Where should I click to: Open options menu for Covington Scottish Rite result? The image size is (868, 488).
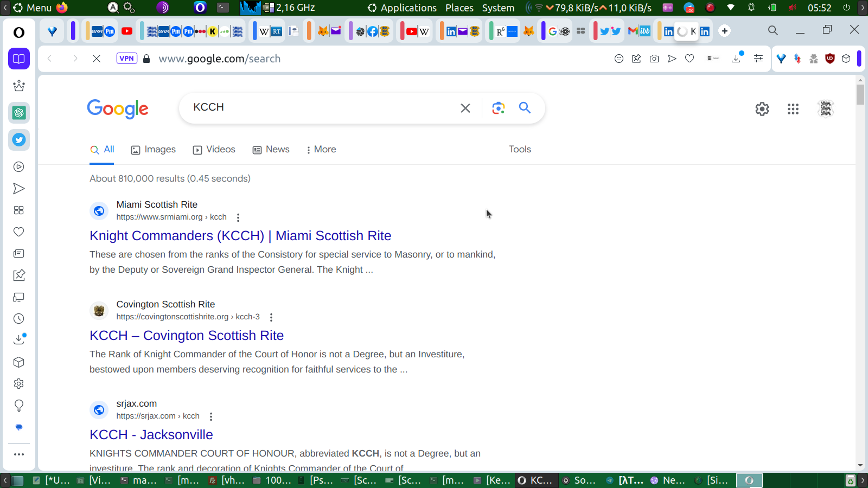point(271,317)
